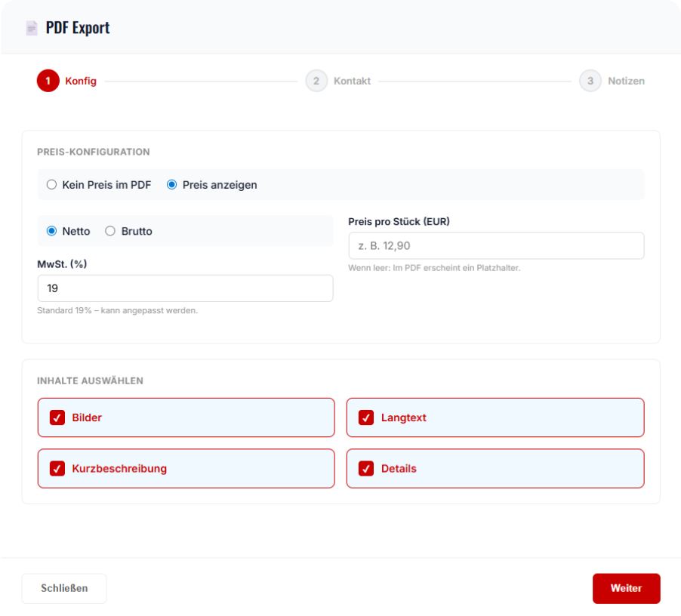
Task: Go to the Kontakt step
Action: (x=353, y=81)
